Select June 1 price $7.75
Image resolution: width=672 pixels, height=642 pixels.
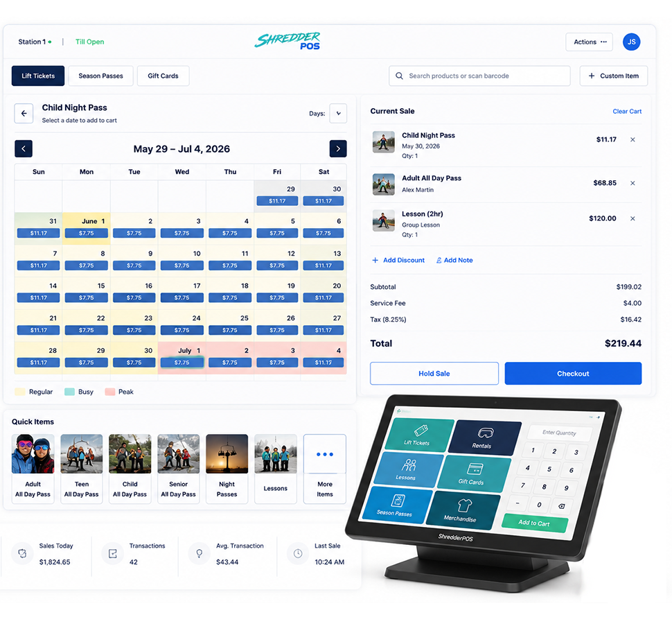coord(86,234)
